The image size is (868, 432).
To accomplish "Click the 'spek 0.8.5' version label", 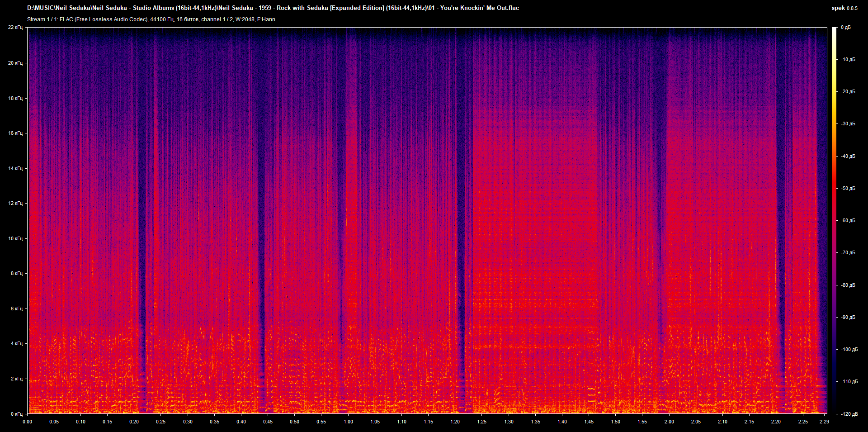I will 844,8.
